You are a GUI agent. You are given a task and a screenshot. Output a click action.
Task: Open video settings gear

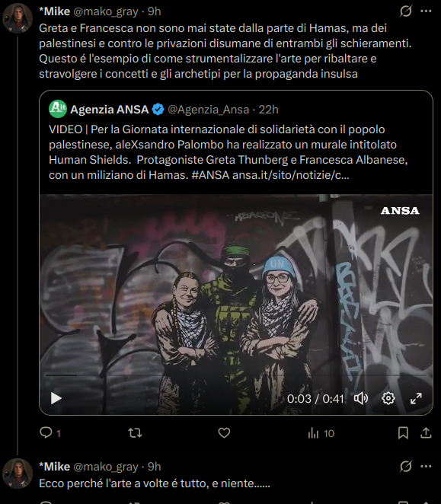tap(388, 399)
